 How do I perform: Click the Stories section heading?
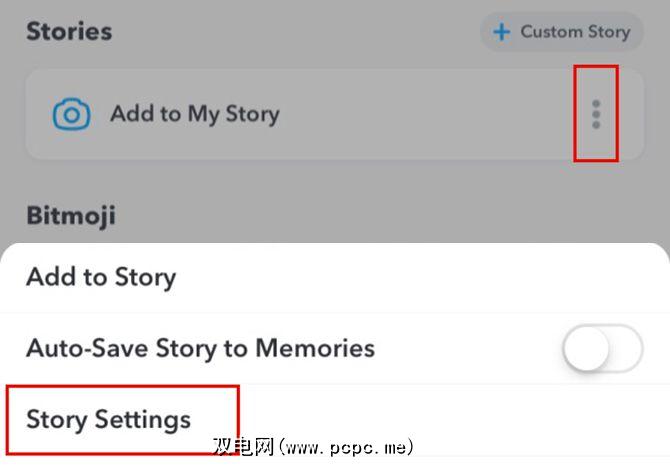click(69, 31)
